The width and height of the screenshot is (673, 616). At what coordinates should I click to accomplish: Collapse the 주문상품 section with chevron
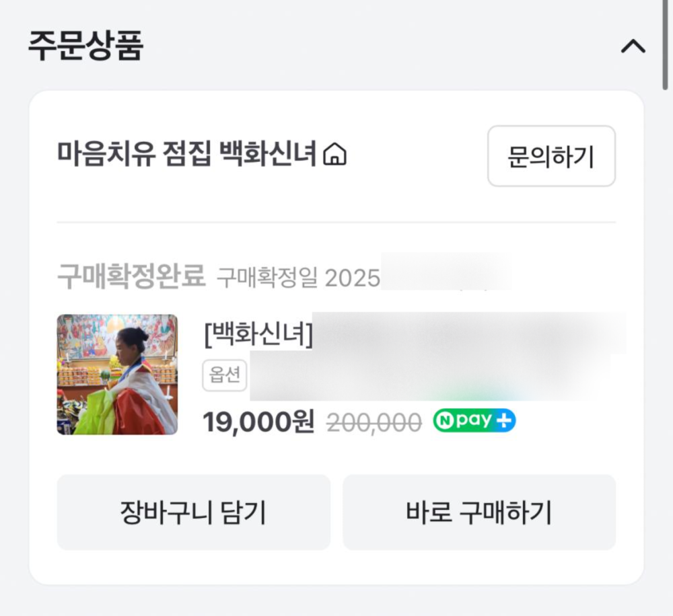(x=633, y=46)
